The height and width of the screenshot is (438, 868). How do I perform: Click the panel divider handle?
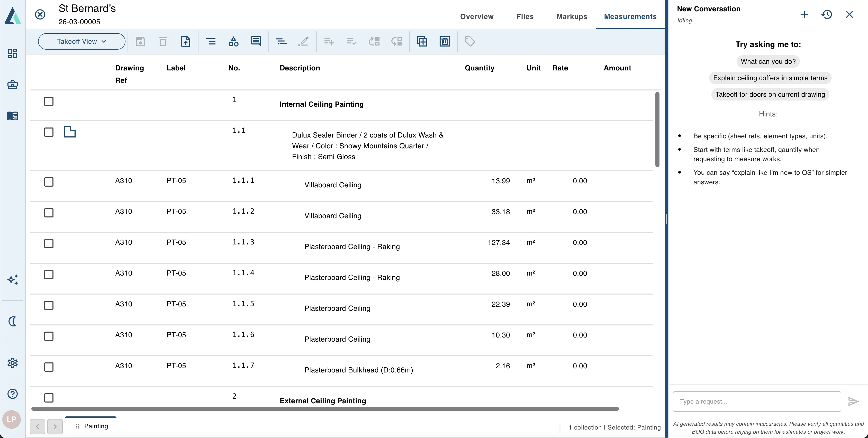[666, 219]
